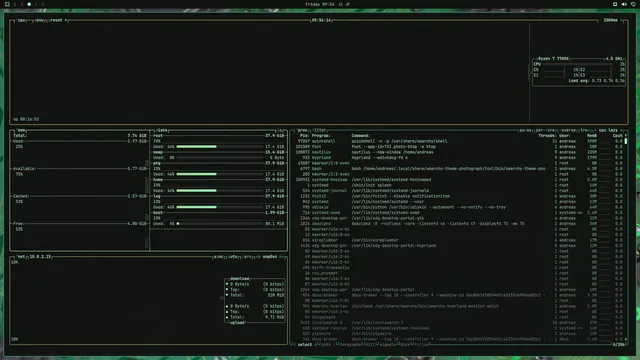The height and width of the screenshot is (360, 640).
Task: Click the cpu box label in btop header
Action: tap(21, 20)
